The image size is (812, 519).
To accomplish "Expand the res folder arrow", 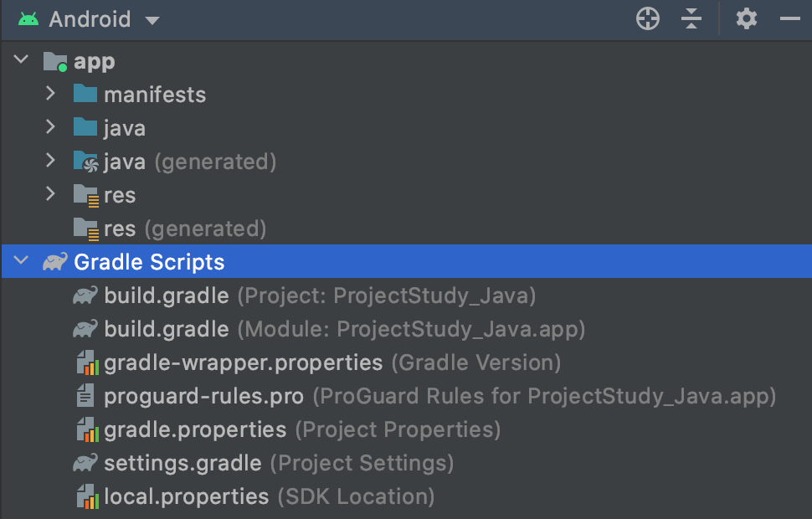I will tap(50, 195).
